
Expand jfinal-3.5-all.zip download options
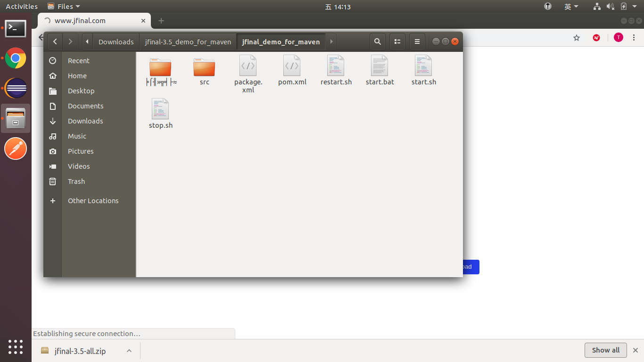(x=129, y=351)
